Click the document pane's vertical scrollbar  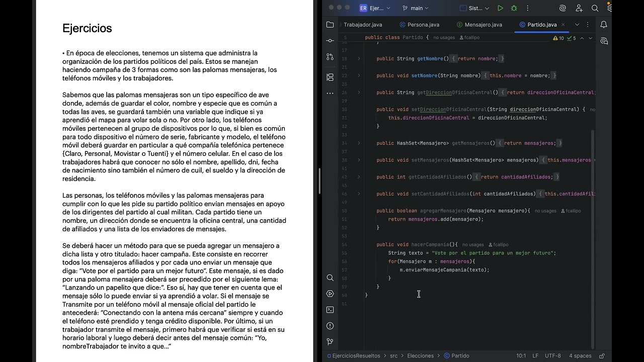click(319, 181)
